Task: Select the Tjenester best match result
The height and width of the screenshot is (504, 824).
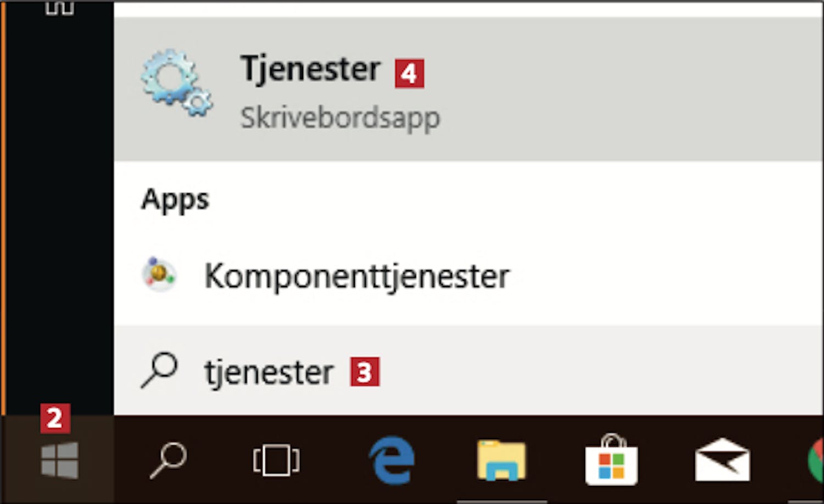Action: 469,89
